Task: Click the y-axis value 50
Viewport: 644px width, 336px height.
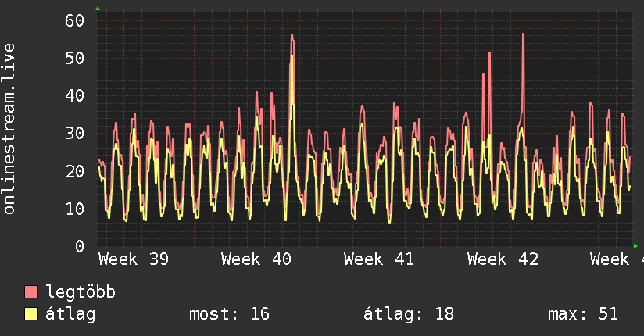Action: point(75,58)
